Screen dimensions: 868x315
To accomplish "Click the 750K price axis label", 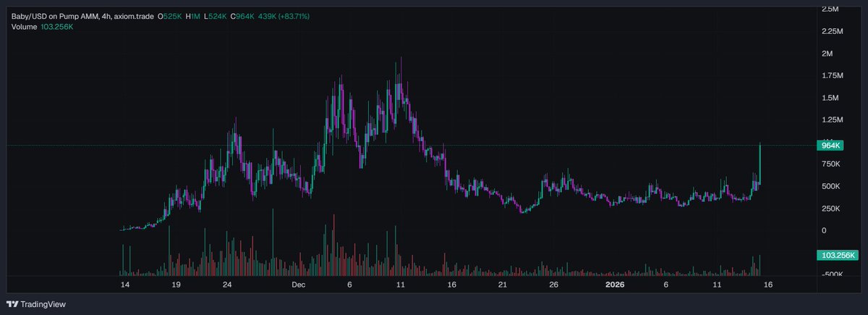I will [x=830, y=164].
